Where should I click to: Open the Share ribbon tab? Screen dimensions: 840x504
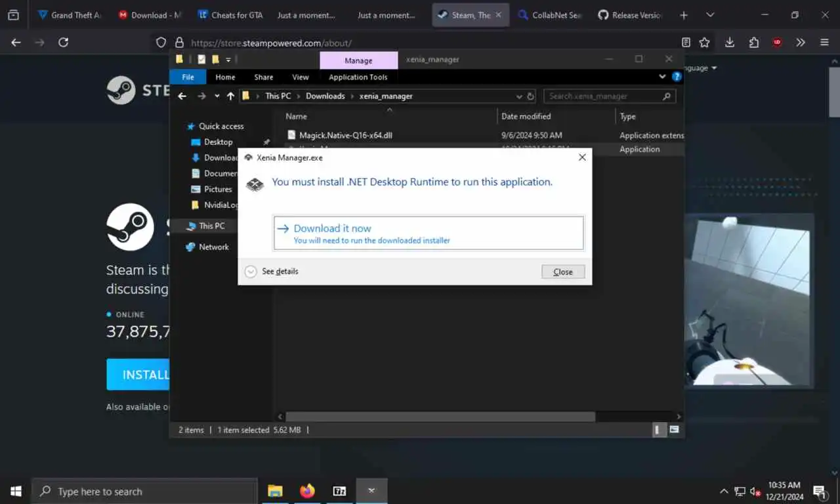coord(264,77)
